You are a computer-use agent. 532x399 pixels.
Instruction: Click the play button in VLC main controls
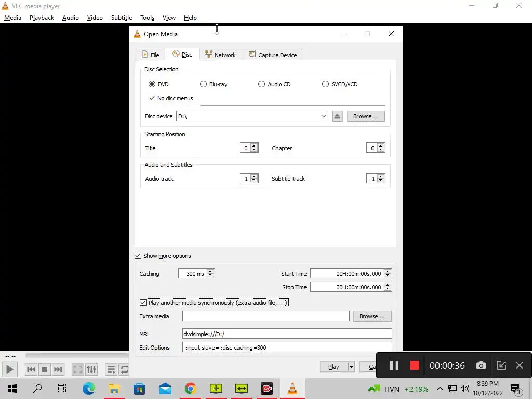pos(9,369)
